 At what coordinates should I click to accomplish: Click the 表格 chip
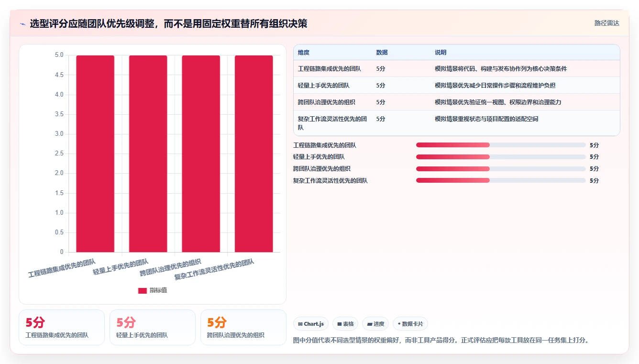[345, 324]
